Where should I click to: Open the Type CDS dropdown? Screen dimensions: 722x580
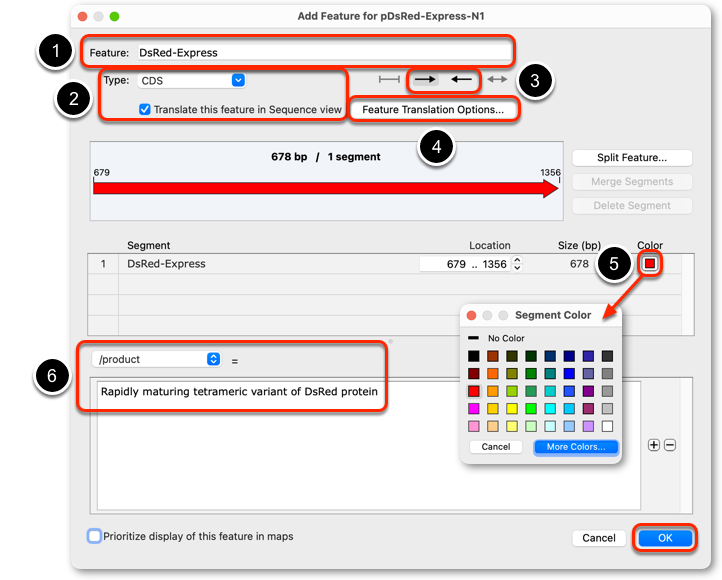[192, 81]
